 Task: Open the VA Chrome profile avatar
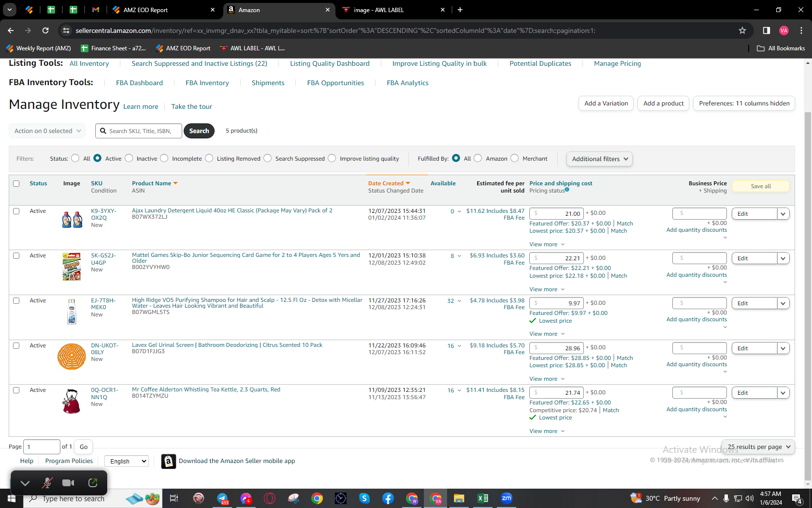click(784, 30)
